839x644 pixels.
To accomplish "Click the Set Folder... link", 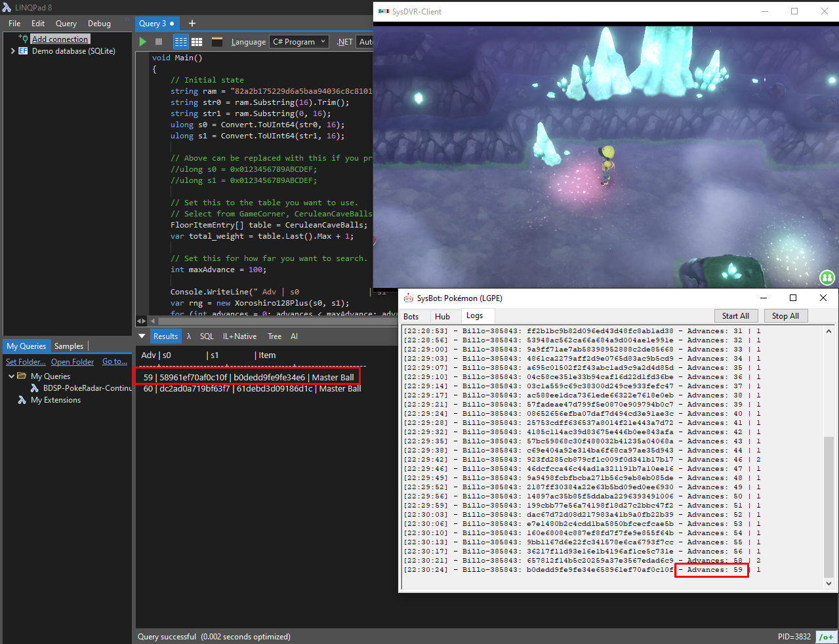I will [x=26, y=361].
